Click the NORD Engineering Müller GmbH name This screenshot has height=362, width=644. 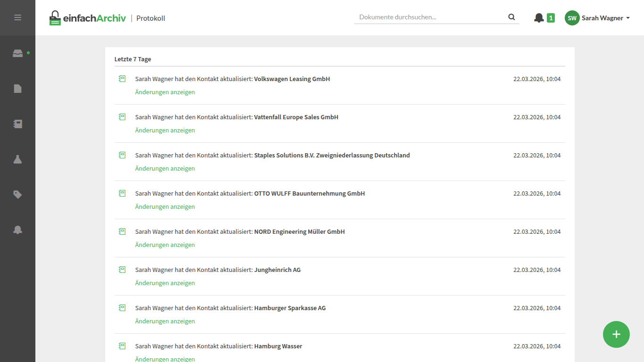[300, 231]
